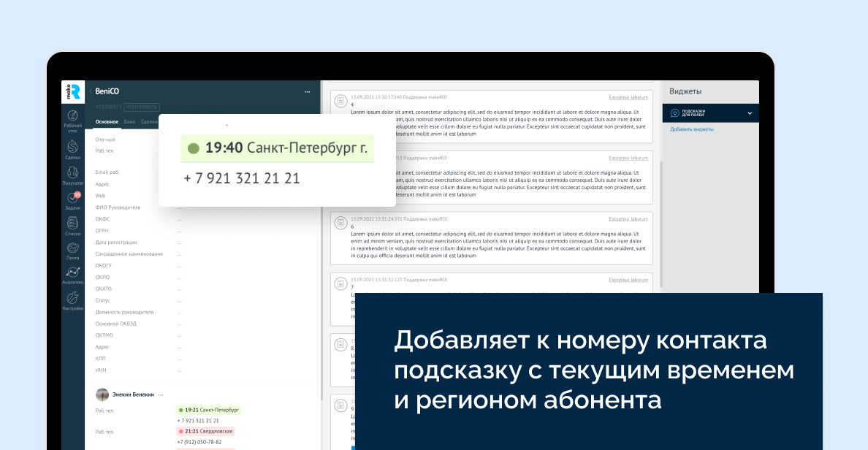Click the #ТЕГИРОВАТЬ tag button

[x=142, y=107]
